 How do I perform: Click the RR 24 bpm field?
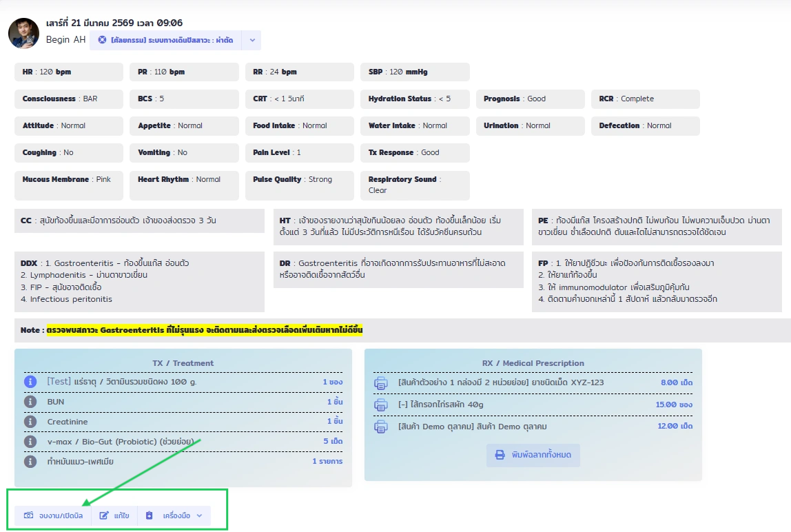300,72
